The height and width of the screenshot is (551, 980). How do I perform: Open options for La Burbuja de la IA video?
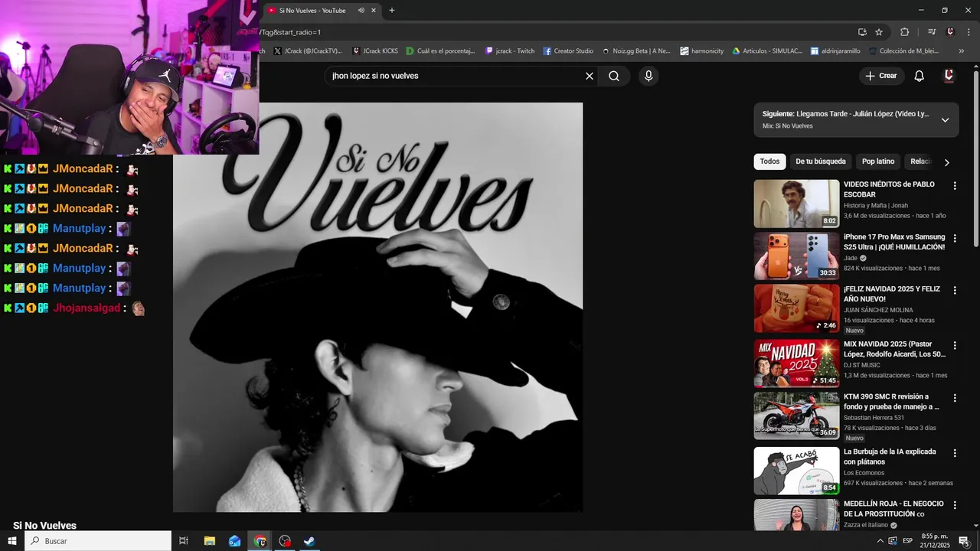click(955, 453)
